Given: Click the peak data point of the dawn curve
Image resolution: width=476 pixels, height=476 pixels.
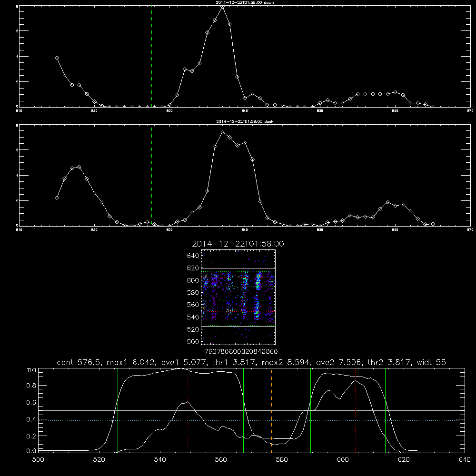Looking at the screenshot, I should [x=222, y=6].
